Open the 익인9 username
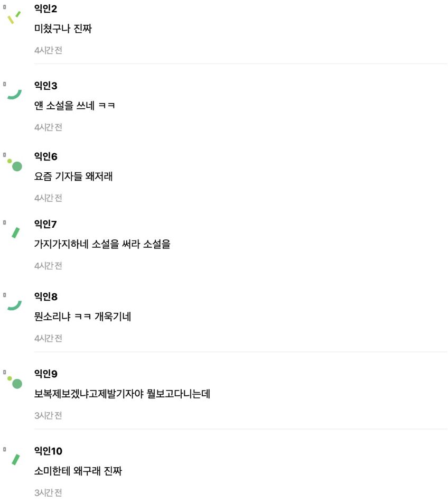 [45, 374]
